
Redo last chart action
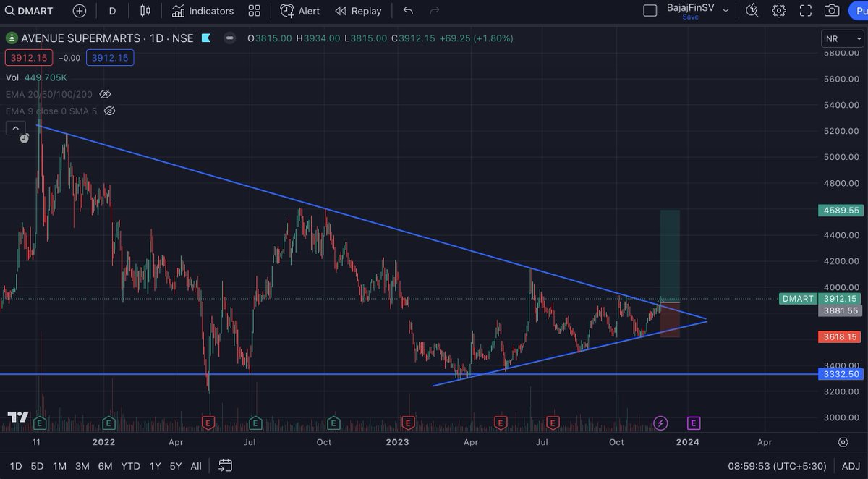point(435,11)
